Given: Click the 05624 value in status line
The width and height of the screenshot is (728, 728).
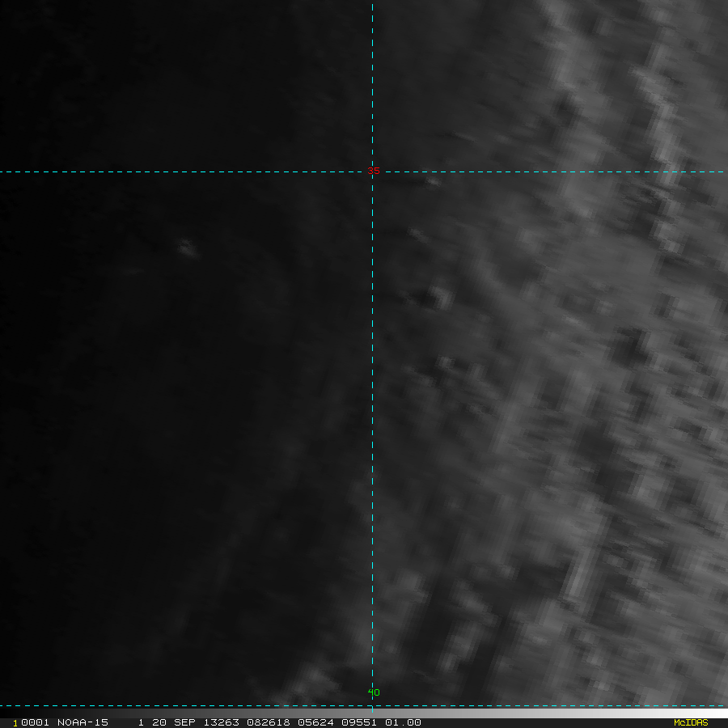Looking at the screenshot, I should coord(315,722).
